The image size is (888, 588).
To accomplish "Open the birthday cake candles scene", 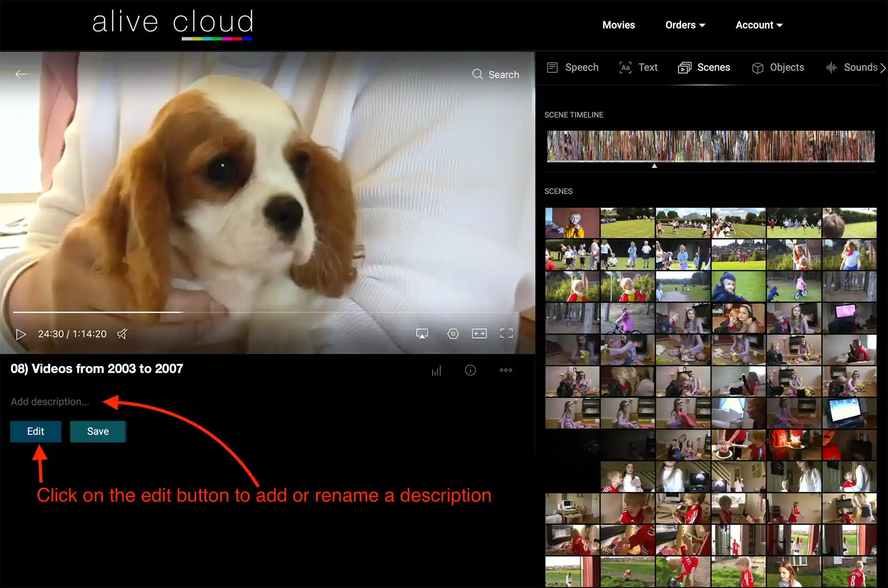I will [x=794, y=445].
